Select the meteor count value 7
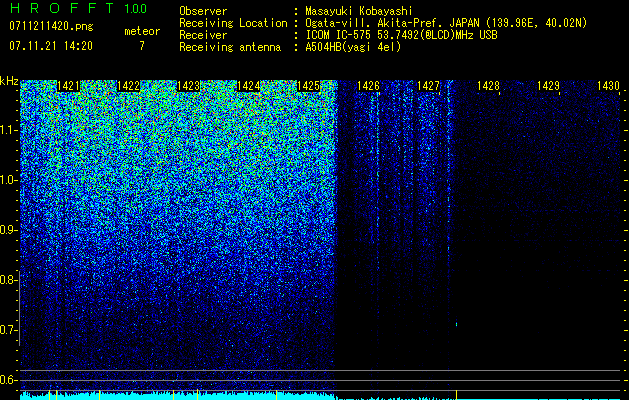This screenshot has width=629, height=400. [x=142, y=46]
